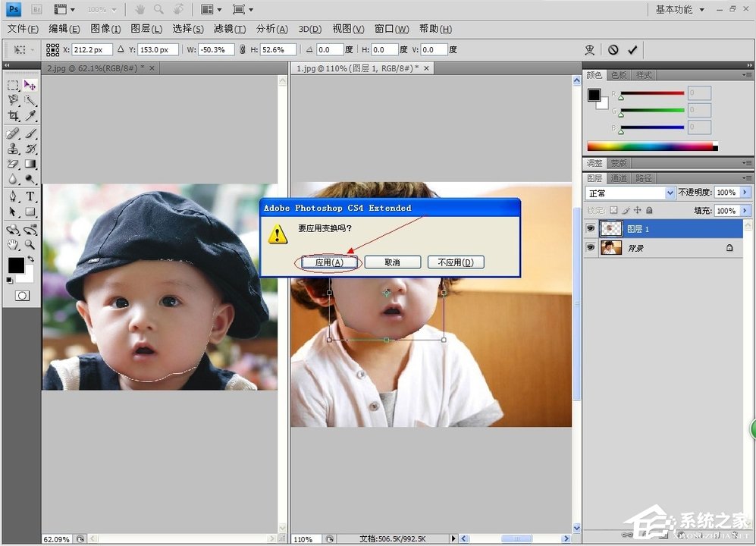Image resolution: width=756 pixels, height=546 pixels.
Task: Select the Lasso tool
Action: pyautogui.click(x=13, y=100)
